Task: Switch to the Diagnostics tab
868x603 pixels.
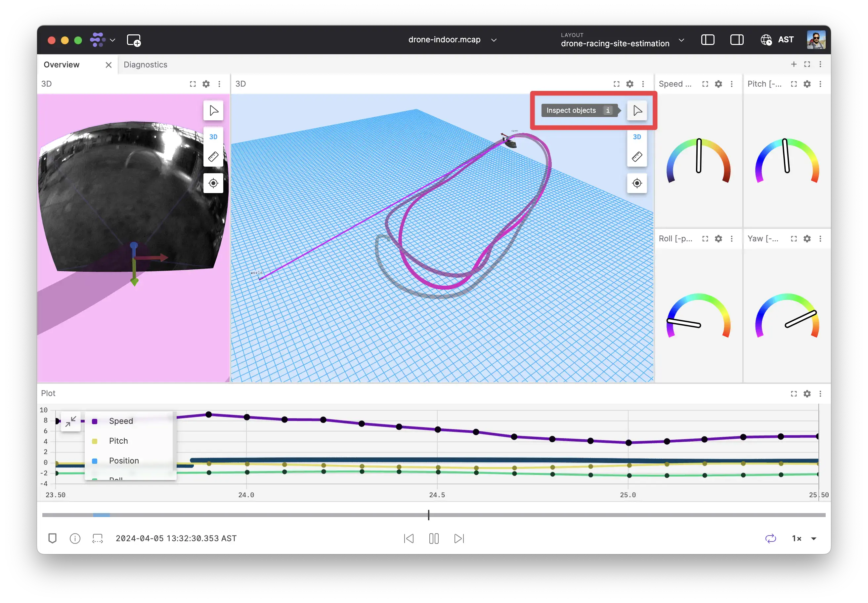Action: (147, 64)
